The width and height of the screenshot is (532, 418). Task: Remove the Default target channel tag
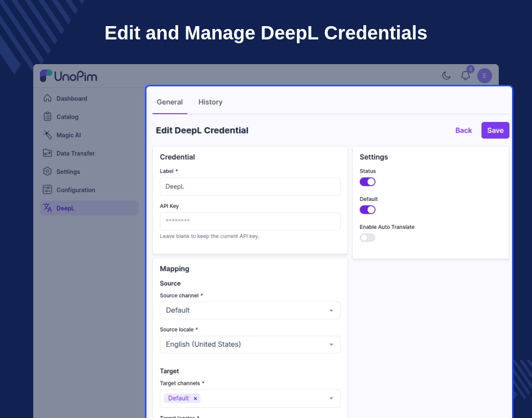tap(195, 399)
